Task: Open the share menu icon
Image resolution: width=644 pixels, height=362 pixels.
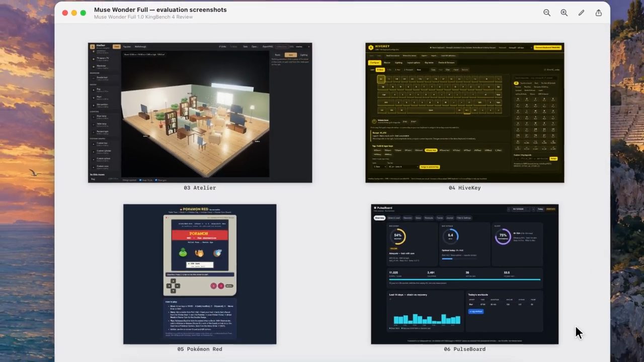Action: (x=598, y=13)
